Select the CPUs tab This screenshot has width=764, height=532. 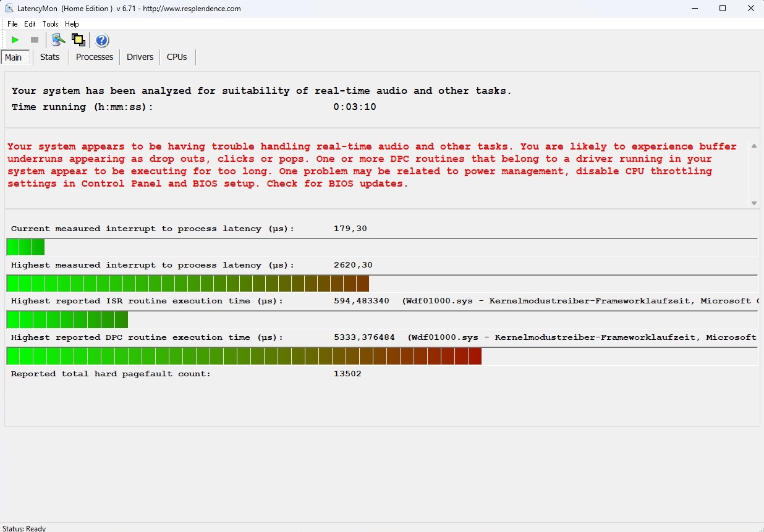click(177, 57)
